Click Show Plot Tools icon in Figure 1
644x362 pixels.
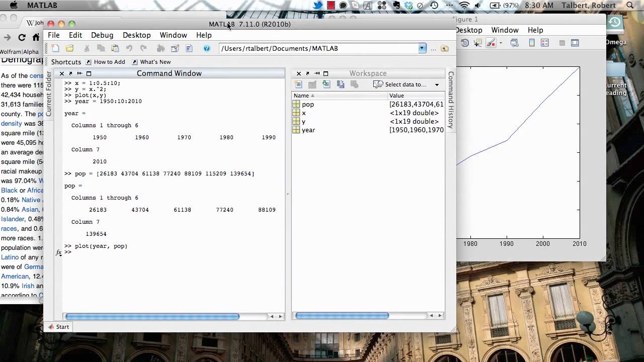click(575, 43)
